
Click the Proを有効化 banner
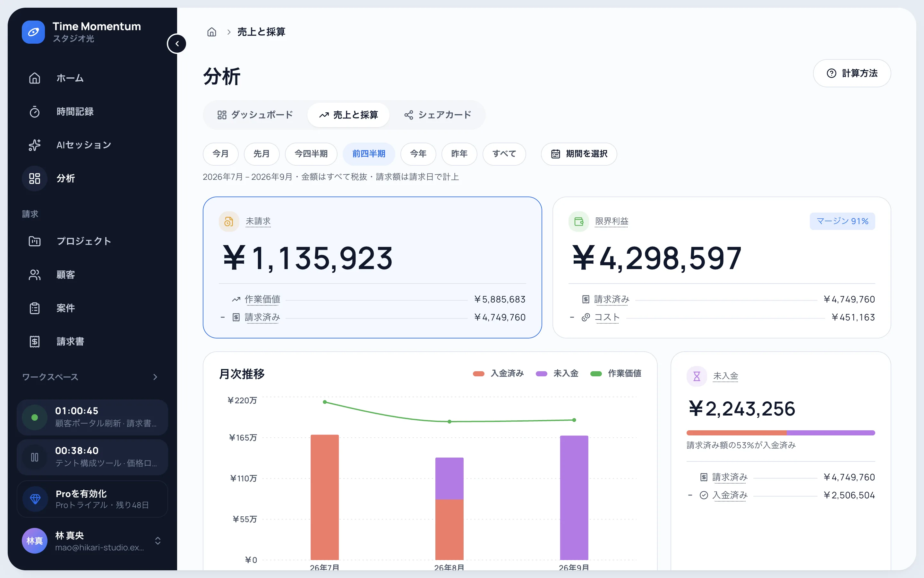pos(92,499)
